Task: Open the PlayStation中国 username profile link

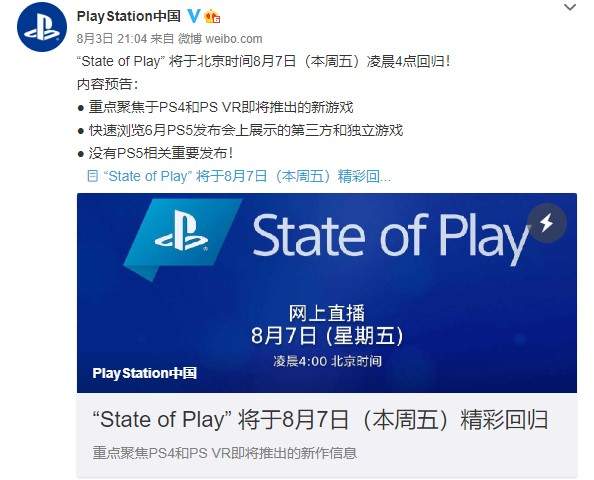Action: [128, 16]
